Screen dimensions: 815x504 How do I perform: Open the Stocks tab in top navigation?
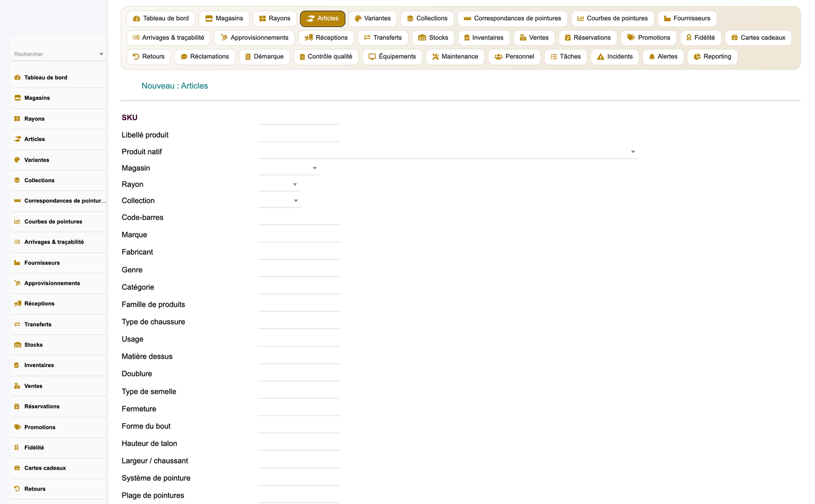(x=433, y=38)
